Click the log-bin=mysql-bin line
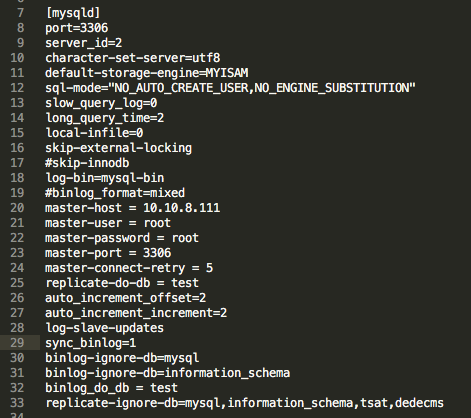 tap(105, 178)
